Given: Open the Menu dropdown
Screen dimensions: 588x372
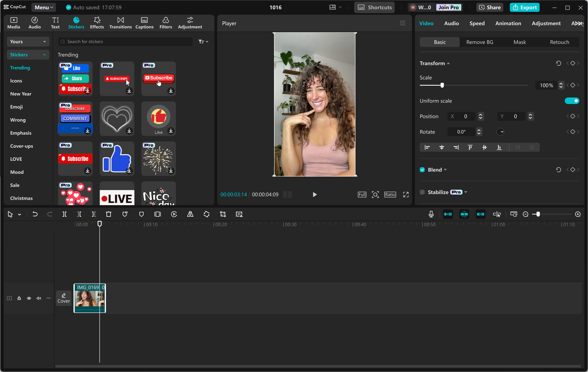Looking at the screenshot, I should 43,7.
